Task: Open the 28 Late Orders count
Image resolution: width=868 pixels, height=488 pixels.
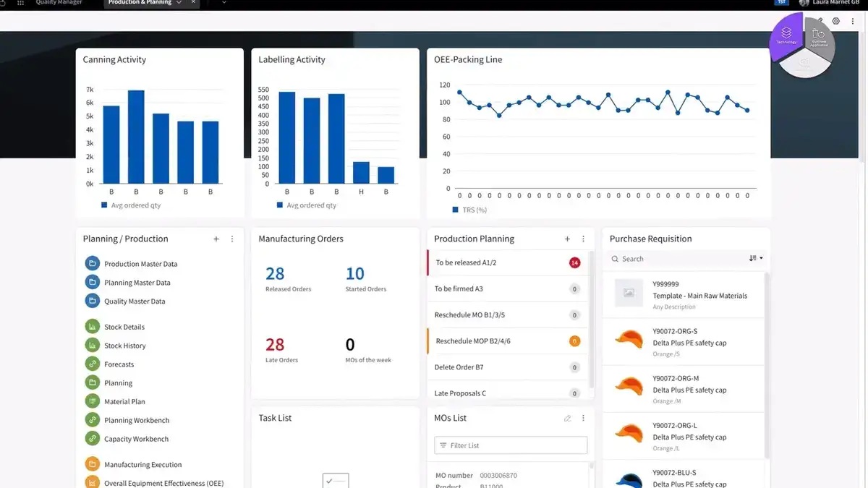Action: (275, 345)
